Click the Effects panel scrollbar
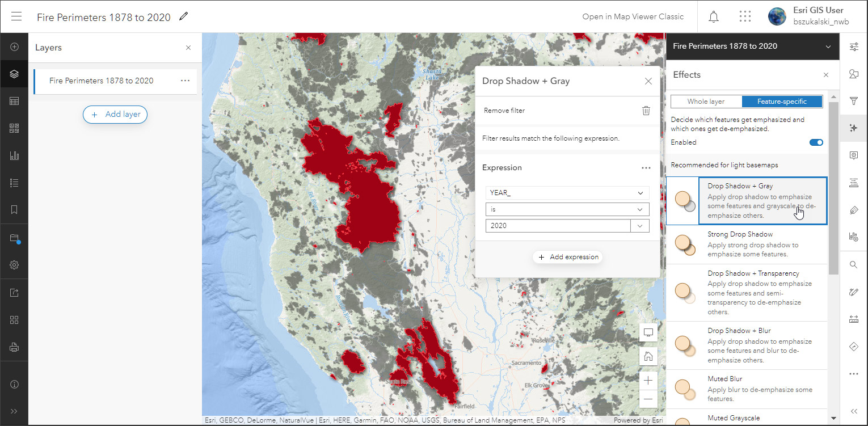 (x=833, y=188)
